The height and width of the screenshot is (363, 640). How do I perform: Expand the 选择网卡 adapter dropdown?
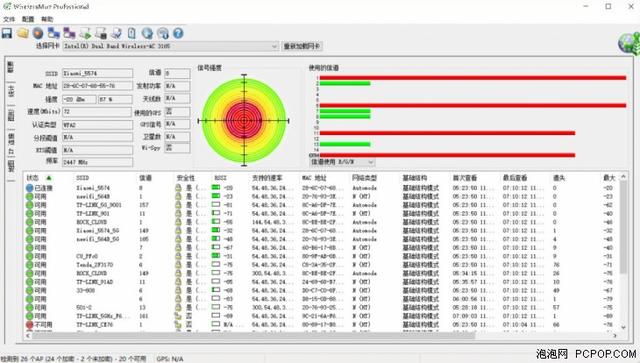coord(274,47)
